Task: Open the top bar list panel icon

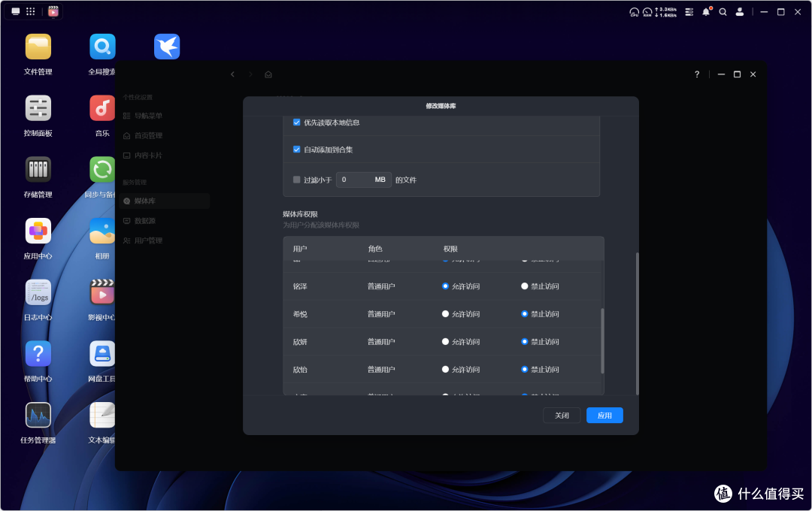Action: 689,12
